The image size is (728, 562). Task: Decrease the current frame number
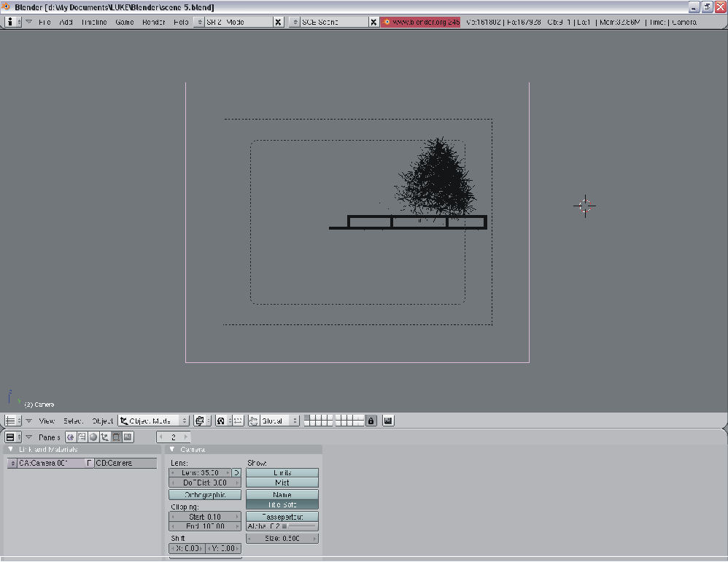[160, 437]
